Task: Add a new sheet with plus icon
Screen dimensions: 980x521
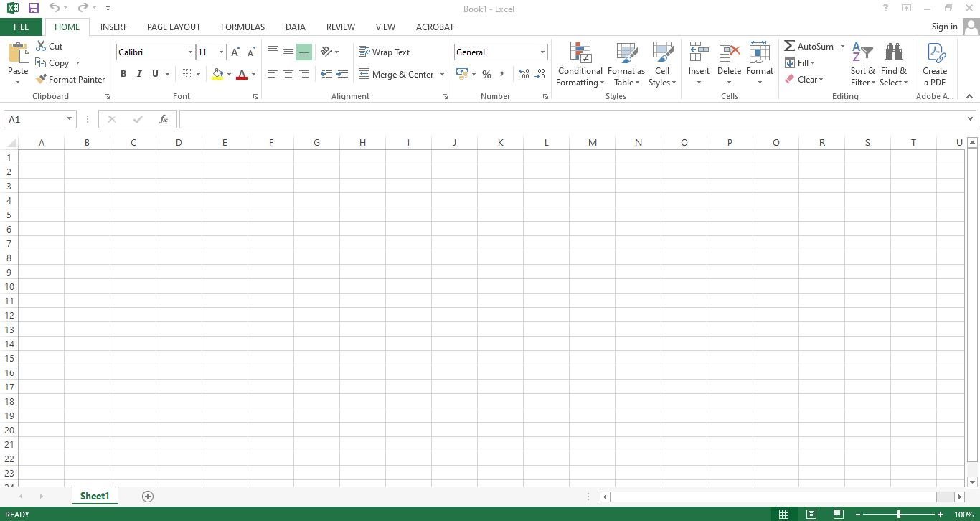Action: [x=148, y=497]
